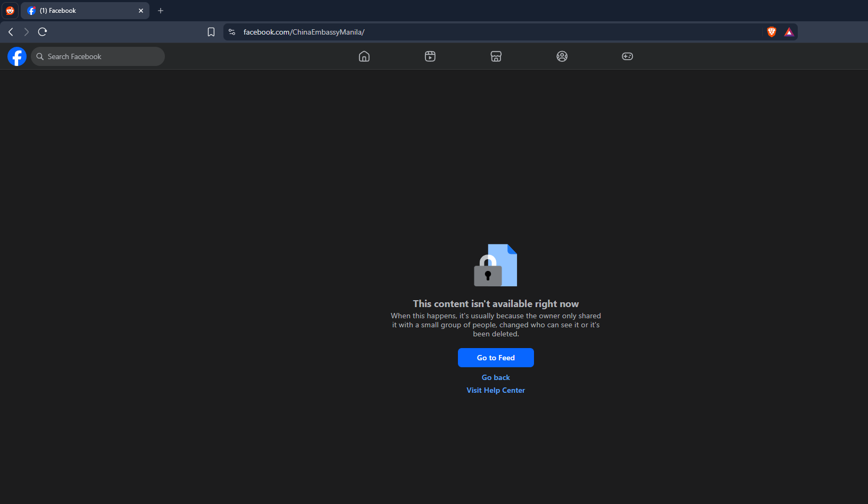This screenshot has width=868, height=504.
Task: Click the address bar URL facebook.com/ChinaEmbassyManila
Action: [304, 32]
